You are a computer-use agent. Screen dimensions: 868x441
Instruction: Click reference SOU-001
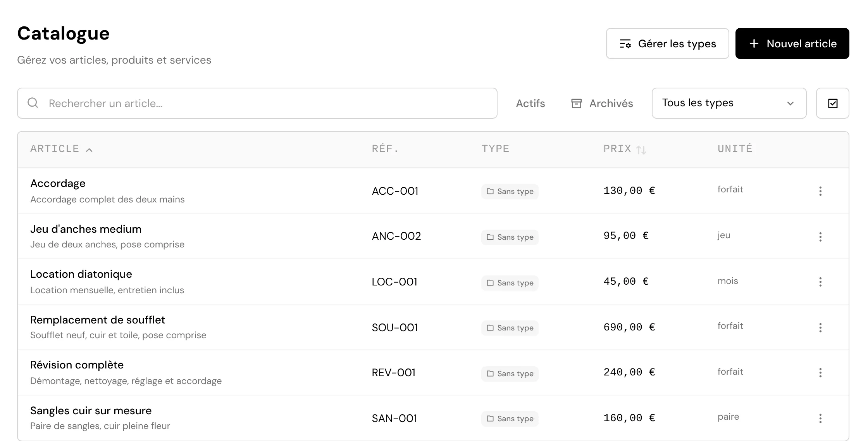(x=394, y=327)
